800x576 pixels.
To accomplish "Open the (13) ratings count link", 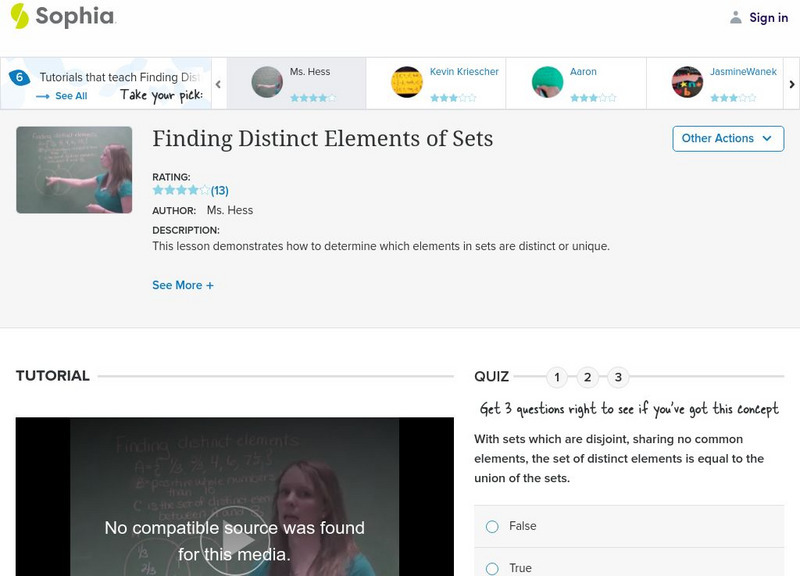I will click(219, 191).
